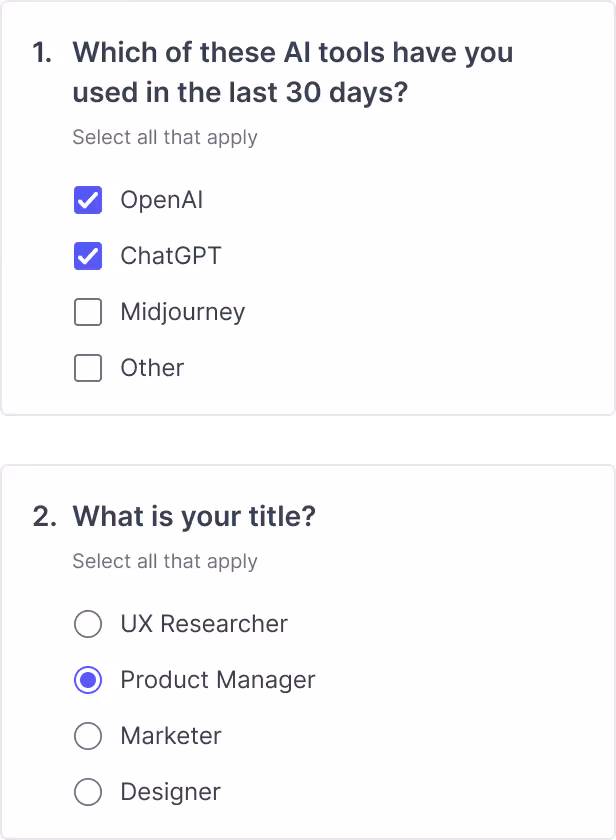Uncheck the ChatGPT checkbox
Screen dimensions: 616x840
click(x=88, y=256)
